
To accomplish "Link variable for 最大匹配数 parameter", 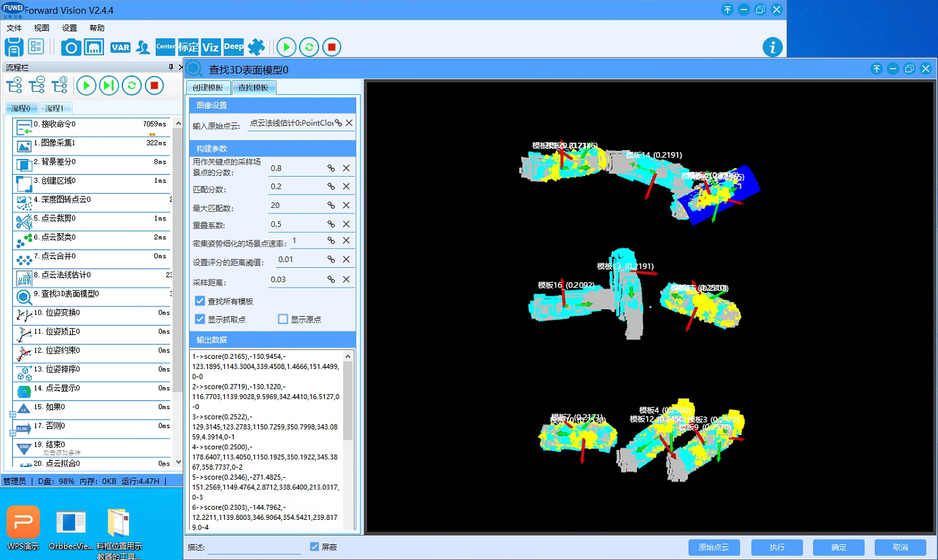I will click(x=332, y=206).
